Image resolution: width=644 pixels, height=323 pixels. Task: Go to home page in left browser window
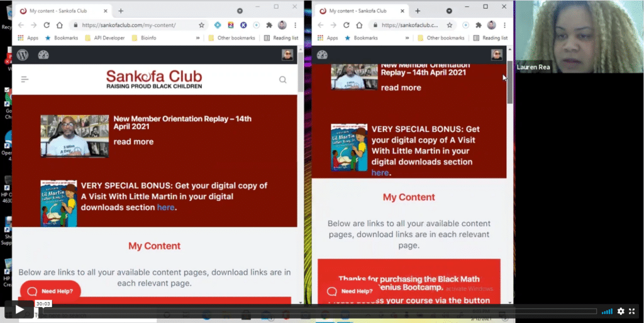(x=60, y=25)
